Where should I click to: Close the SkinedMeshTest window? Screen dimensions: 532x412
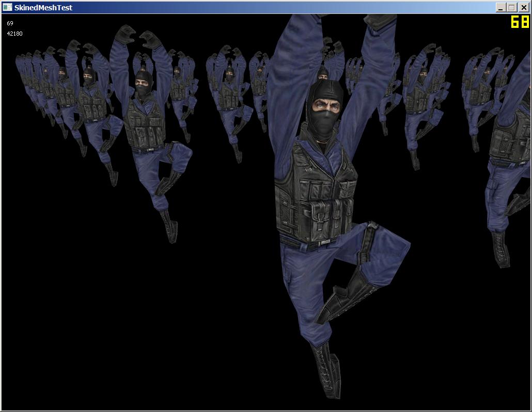pos(523,7)
